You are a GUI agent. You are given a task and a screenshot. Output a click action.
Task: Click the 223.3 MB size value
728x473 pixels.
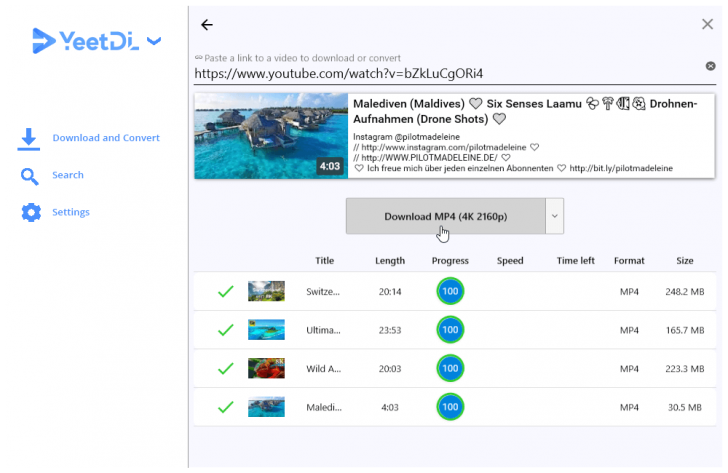(x=685, y=369)
